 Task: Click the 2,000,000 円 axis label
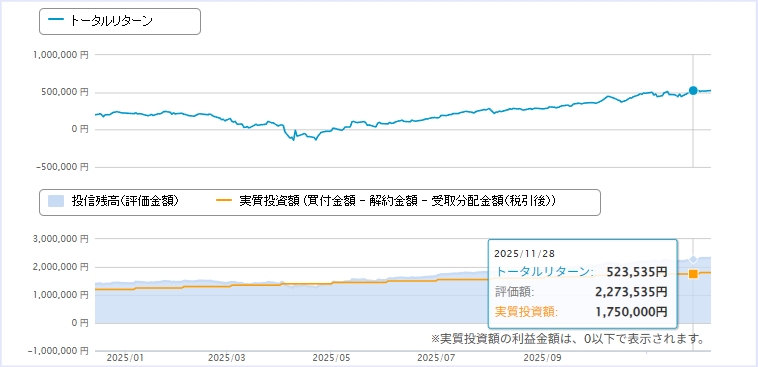tap(61, 267)
